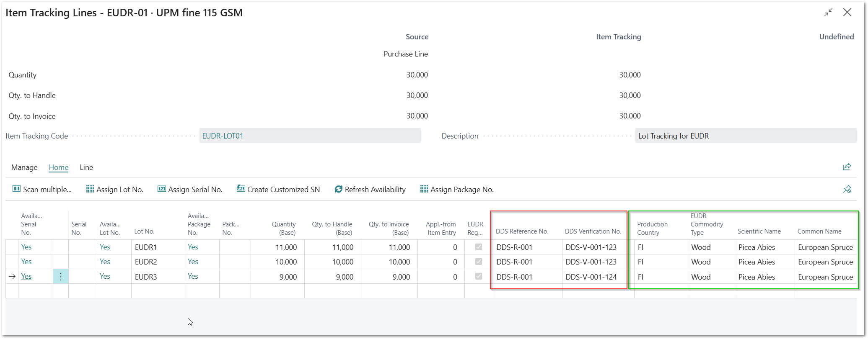
Task: Open the Manage menu
Action: [x=24, y=167]
